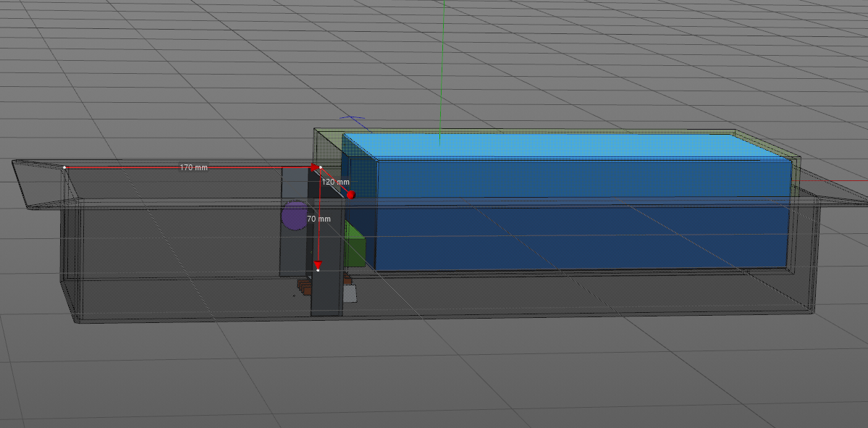
Task: Select the top face of the green box
Action: (x=550, y=143)
